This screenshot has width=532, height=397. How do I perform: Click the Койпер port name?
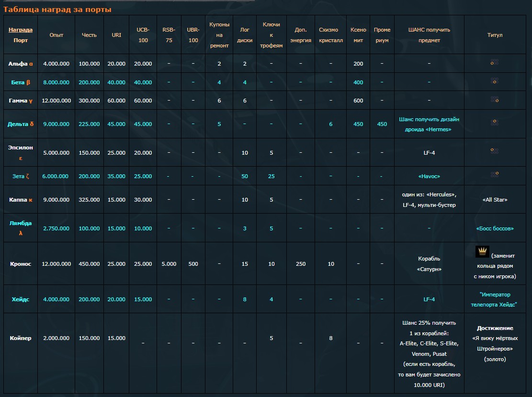(21, 338)
